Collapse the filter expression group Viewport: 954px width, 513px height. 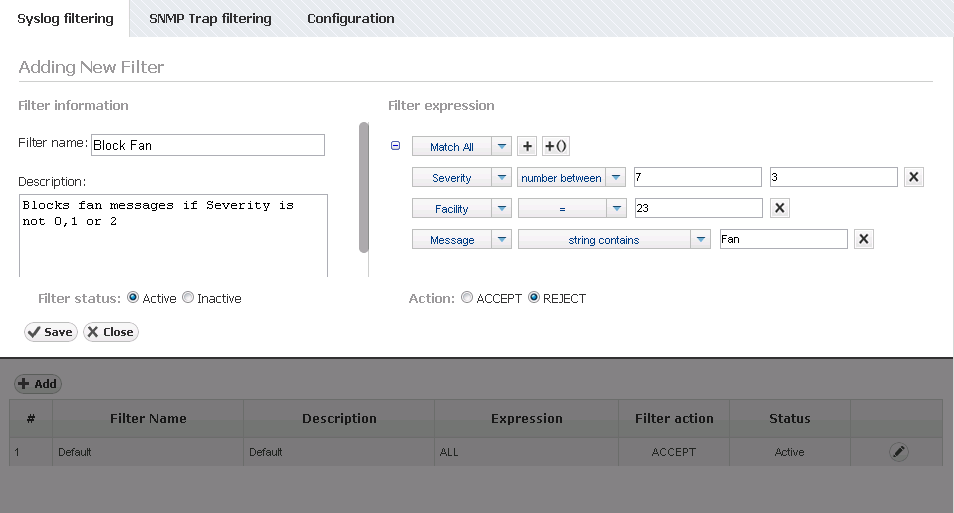395,146
